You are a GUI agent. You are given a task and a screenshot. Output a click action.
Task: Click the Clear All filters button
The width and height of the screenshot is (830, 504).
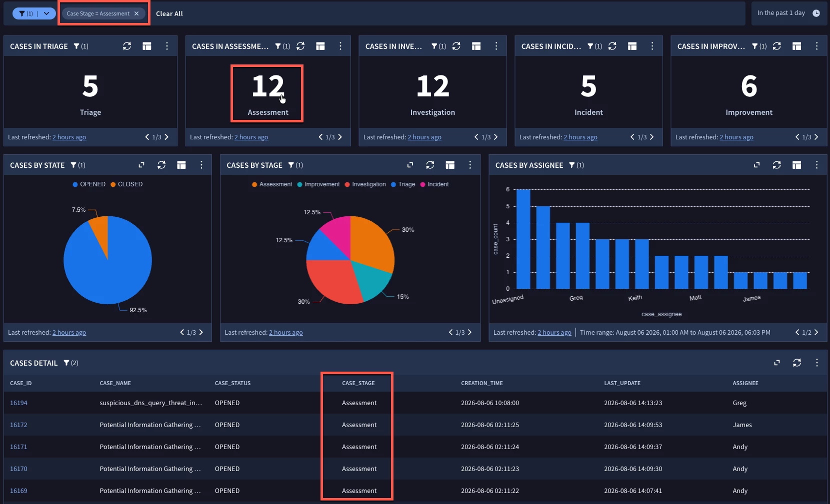[x=169, y=13]
